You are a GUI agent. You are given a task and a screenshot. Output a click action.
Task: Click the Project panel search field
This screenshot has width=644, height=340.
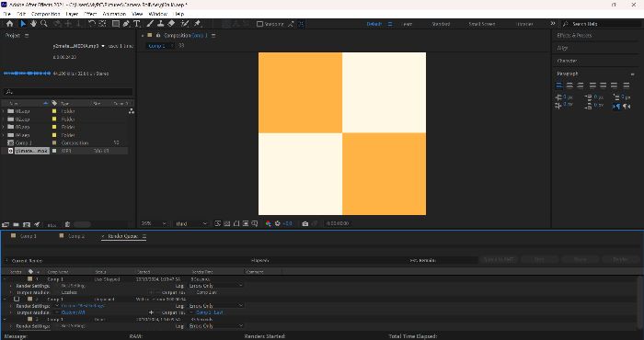click(68, 92)
